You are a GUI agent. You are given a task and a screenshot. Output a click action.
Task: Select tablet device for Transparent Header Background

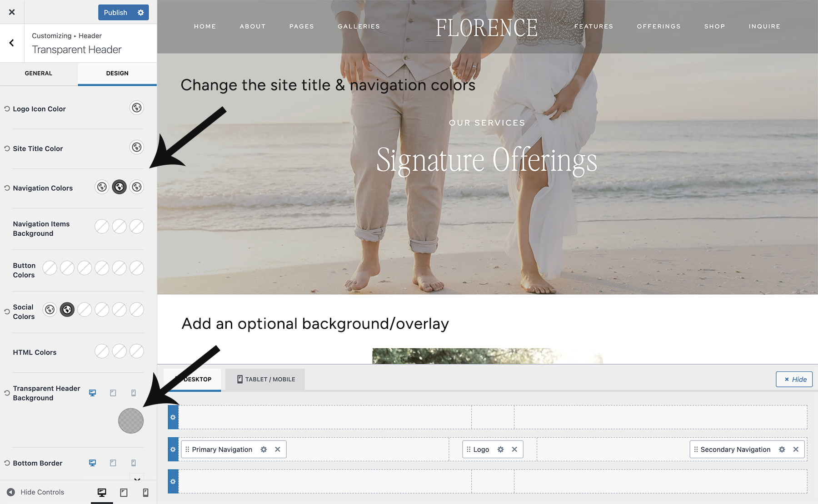coord(113,393)
